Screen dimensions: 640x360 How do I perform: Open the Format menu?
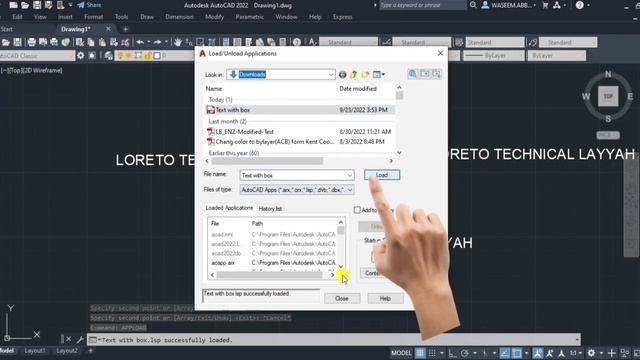click(93, 17)
